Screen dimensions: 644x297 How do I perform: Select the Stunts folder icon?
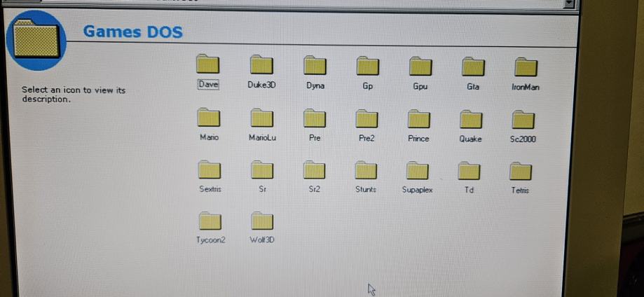(x=366, y=170)
